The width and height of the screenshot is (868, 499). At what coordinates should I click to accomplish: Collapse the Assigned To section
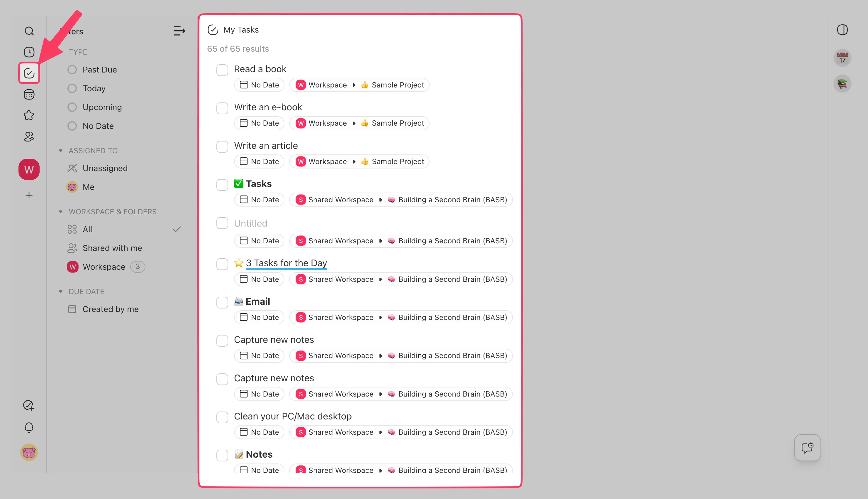click(x=61, y=151)
